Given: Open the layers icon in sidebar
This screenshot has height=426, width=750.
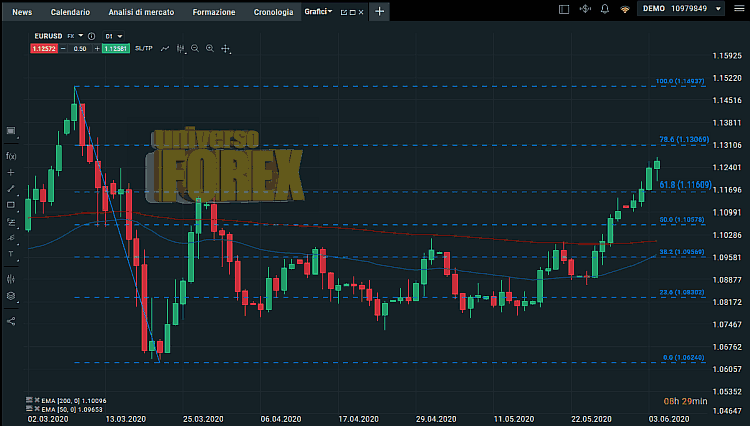Looking at the screenshot, I should pos(11,296).
